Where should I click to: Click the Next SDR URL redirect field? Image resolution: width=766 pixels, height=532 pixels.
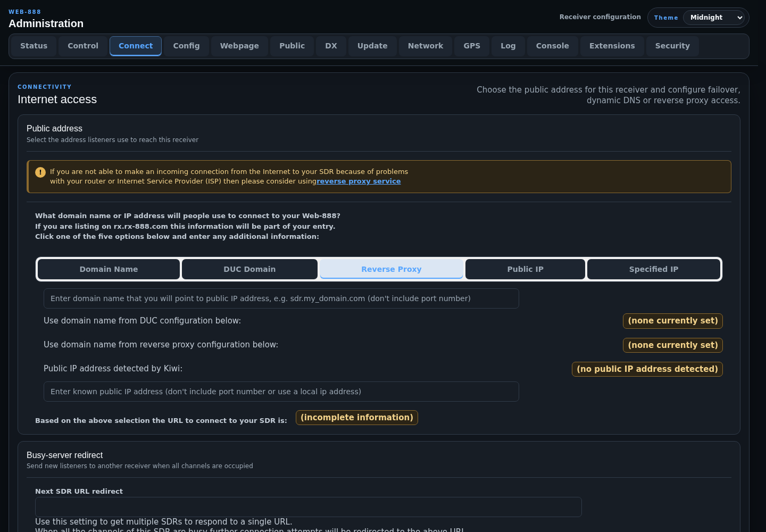click(309, 507)
